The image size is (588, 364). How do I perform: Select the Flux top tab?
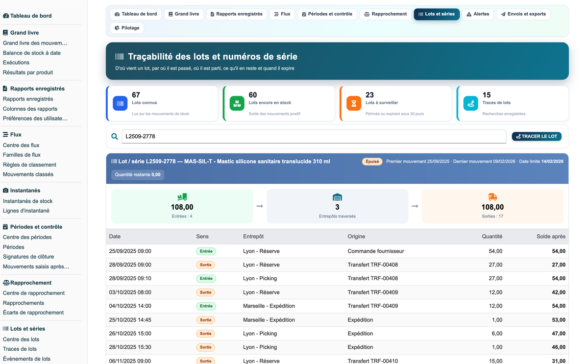(x=282, y=14)
